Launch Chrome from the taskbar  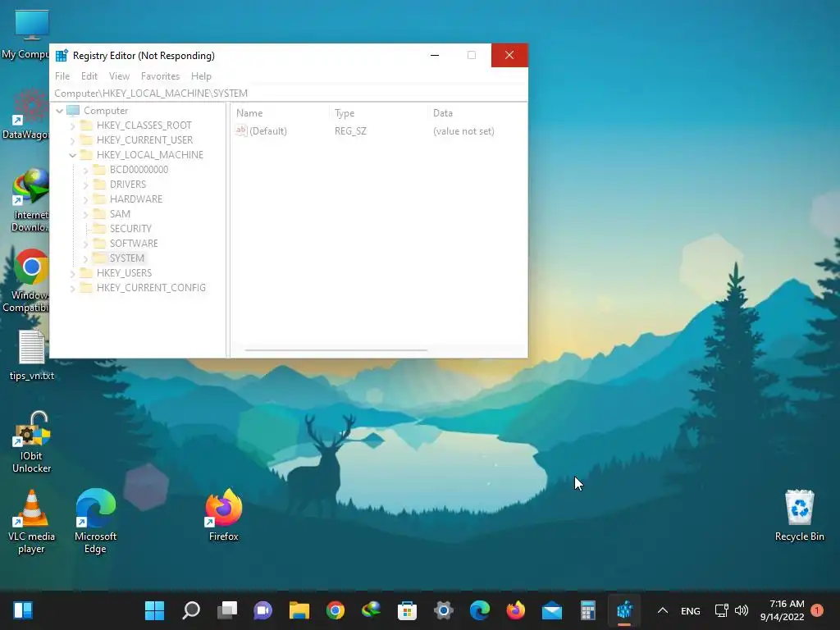pyautogui.click(x=336, y=610)
